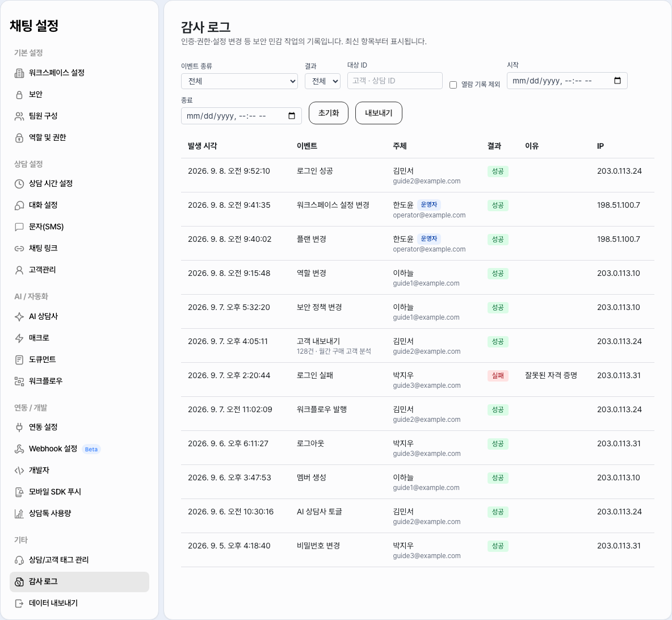The width and height of the screenshot is (672, 620).
Task: Click the 잘못된 자격 증명 reason text
Action: coord(551,376)
